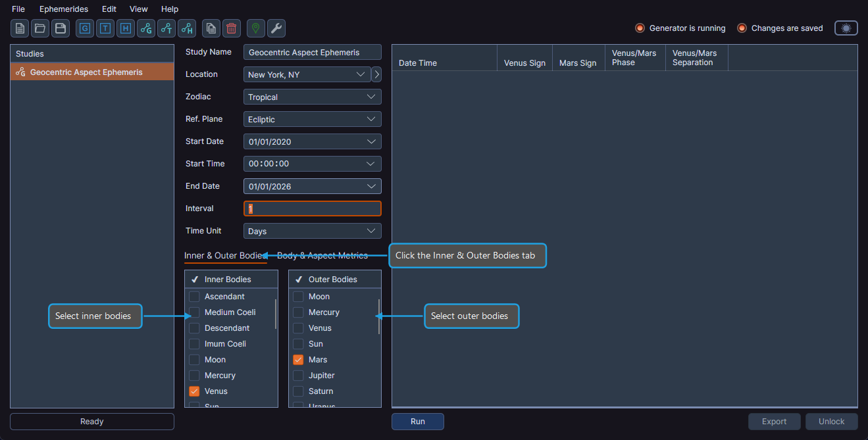
Task: Select the T ephemeris icon
Action: (105, 28)
